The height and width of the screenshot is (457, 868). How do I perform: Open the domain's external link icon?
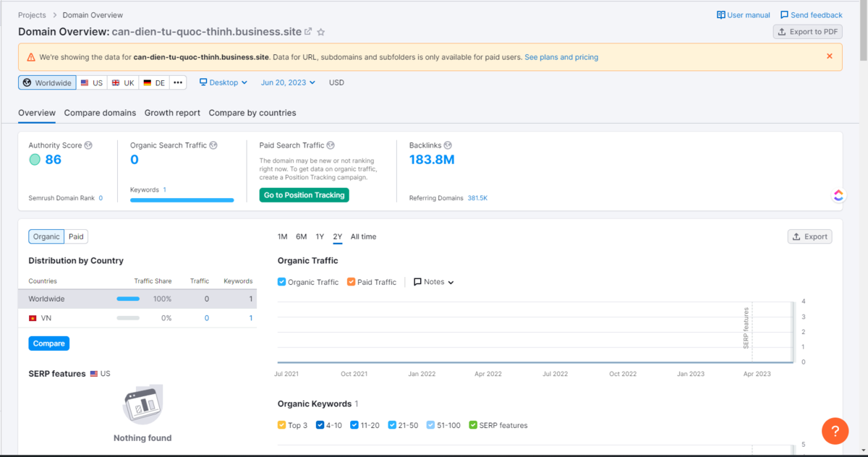tap(308, 31)
